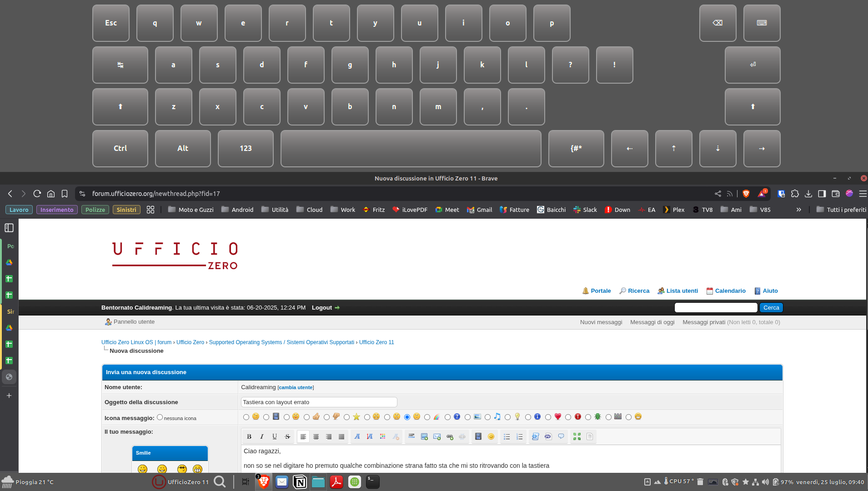Viewport: 868px width, 491px height.
Task: Click the Cerca search button
Action: [771, 308]
